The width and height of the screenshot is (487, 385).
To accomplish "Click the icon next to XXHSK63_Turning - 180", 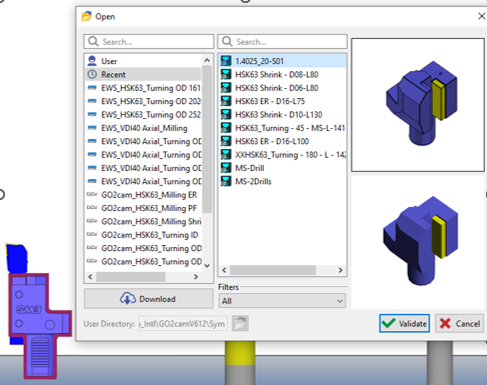I will point(226,154).
